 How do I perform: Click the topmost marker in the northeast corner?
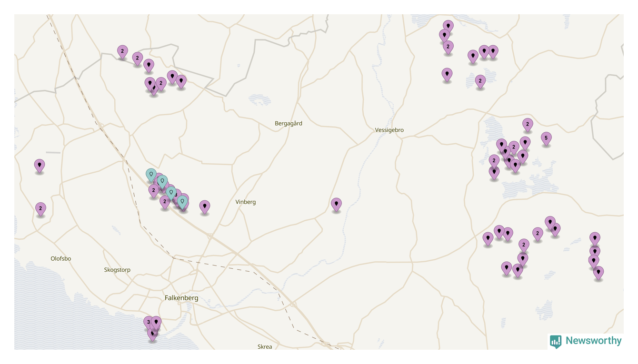point(448,27)
